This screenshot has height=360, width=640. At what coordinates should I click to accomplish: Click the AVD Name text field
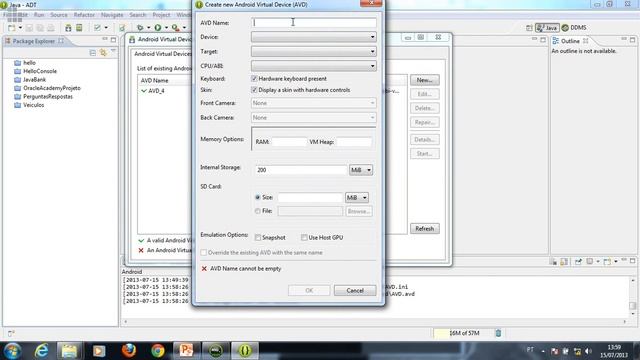point(313,23)
